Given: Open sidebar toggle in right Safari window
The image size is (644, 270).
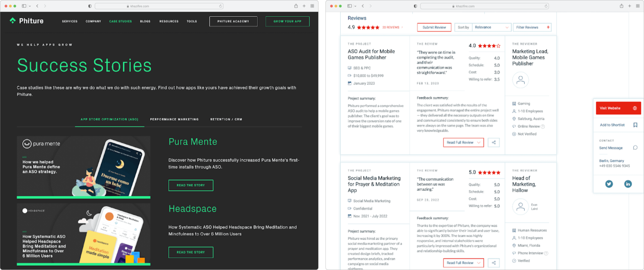Looking at the screenshot, I should pos(349,6).
